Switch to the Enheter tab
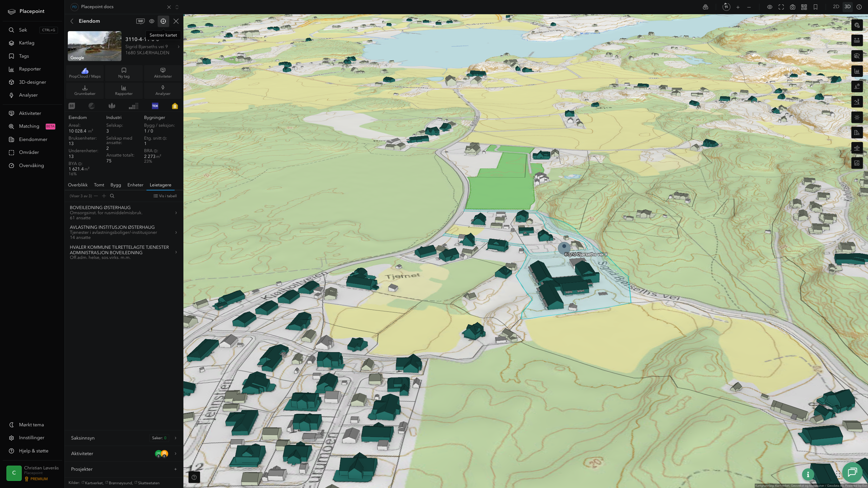Screen dimensions: 868x488 (x=135, y=185)
